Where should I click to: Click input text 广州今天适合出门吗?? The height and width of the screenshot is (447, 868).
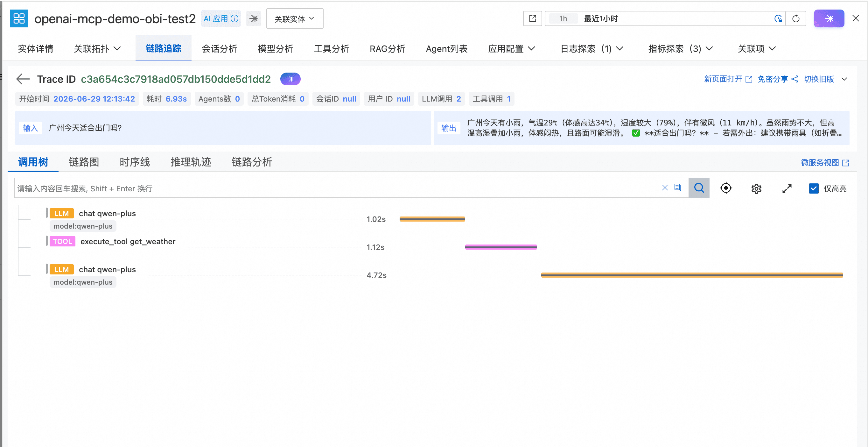85,128
